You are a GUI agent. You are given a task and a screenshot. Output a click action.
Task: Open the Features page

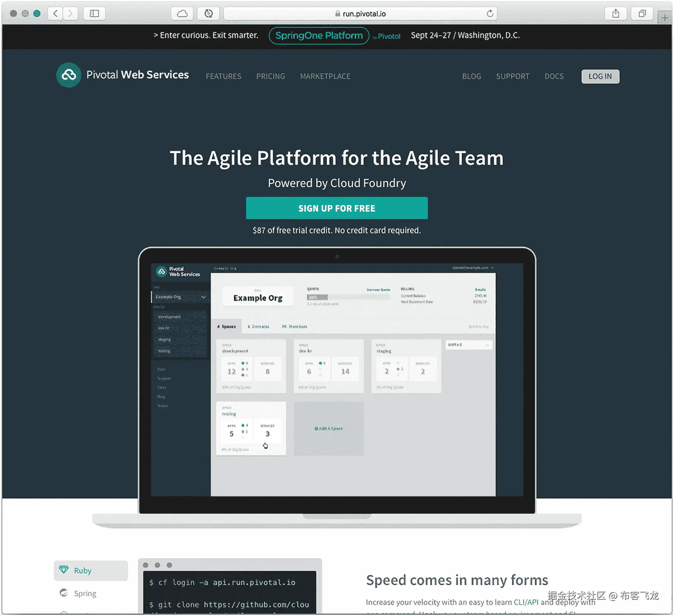tap(223, 76)
